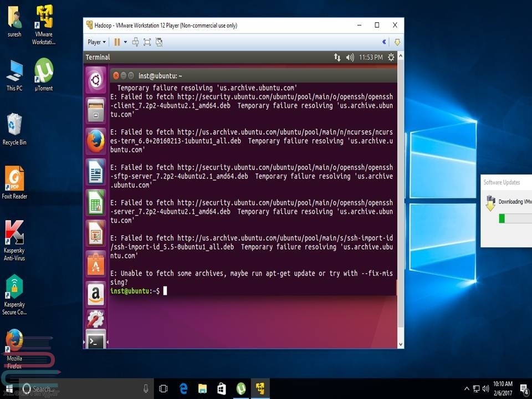Viewport: 532px width, 399px height.
Task: Open the Ubuntu system gear session menu
Action: [391, 57]
